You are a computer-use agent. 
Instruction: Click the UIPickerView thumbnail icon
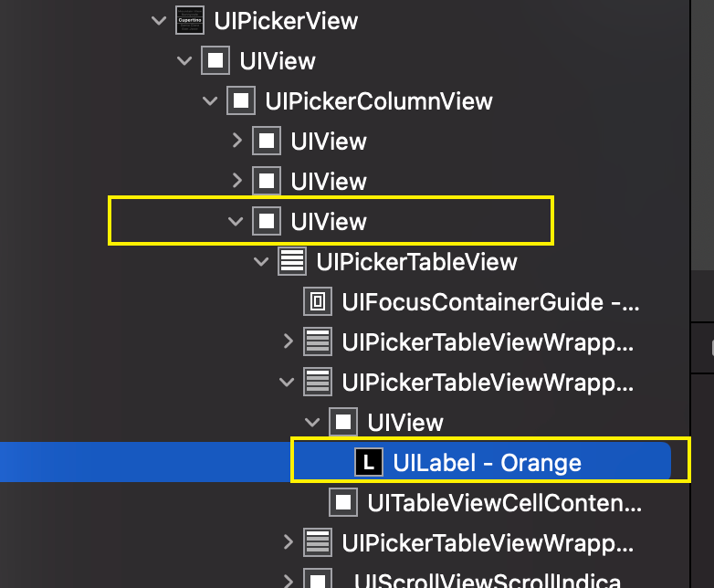(x=189, y=20)
